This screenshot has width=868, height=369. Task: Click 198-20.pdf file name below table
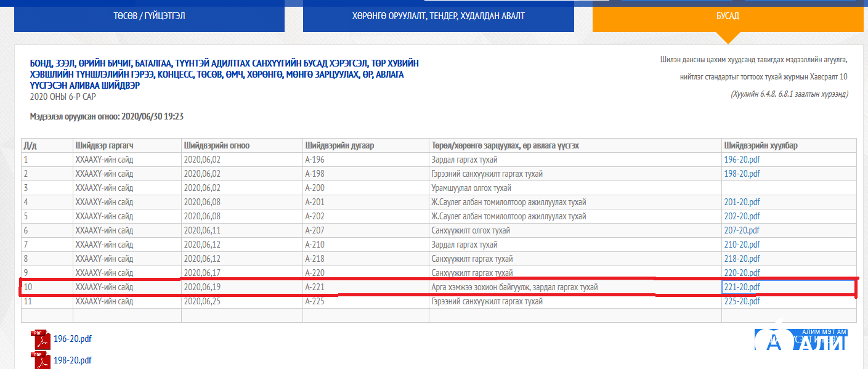(x=73, y=360)
